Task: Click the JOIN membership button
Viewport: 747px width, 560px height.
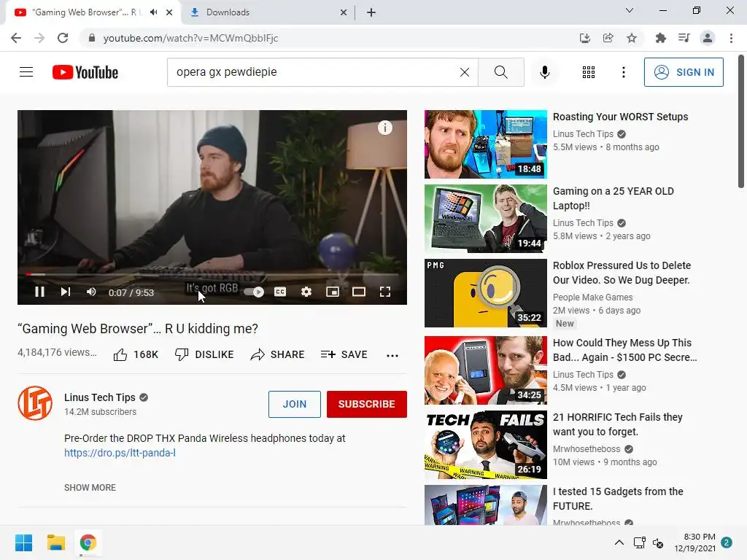Action: [x=295, y=404]
